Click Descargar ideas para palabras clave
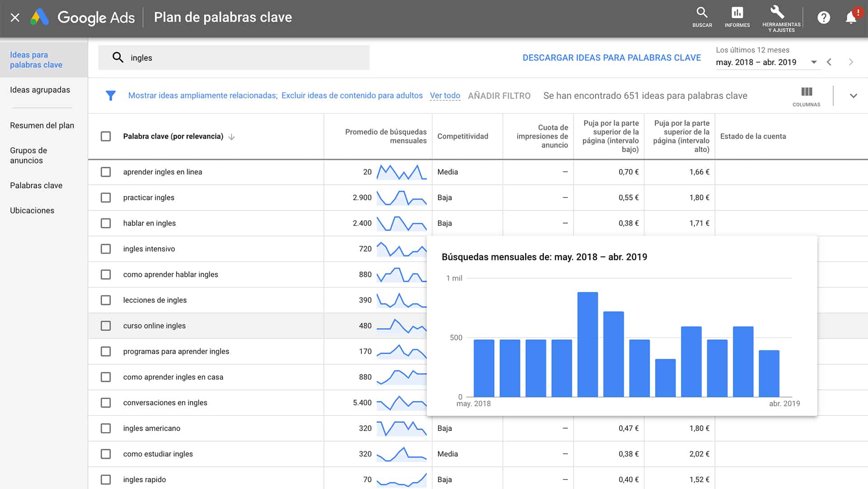This screenshot has height=489, width=868. [612, 58]
